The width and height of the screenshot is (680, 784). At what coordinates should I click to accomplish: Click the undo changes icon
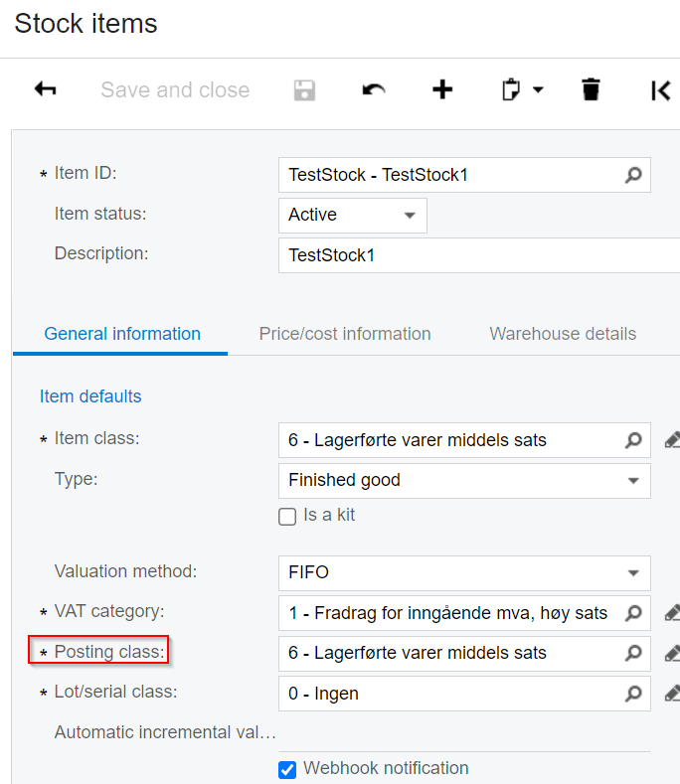pyautogui.click(x=374, y=90)
